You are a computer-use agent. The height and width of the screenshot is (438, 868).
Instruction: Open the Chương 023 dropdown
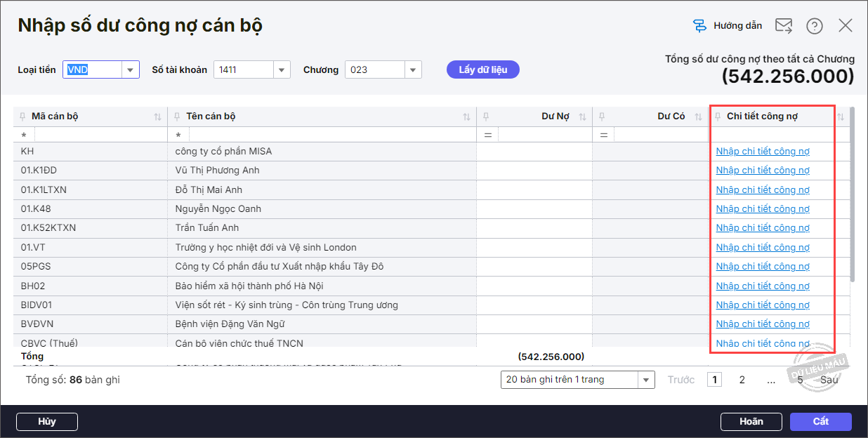(413, 69)
